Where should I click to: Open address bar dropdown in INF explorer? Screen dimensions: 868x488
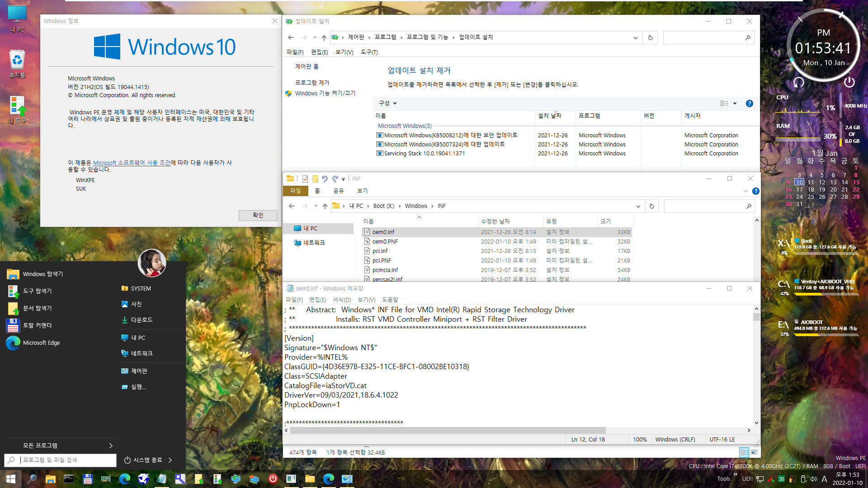pos(638,206)
